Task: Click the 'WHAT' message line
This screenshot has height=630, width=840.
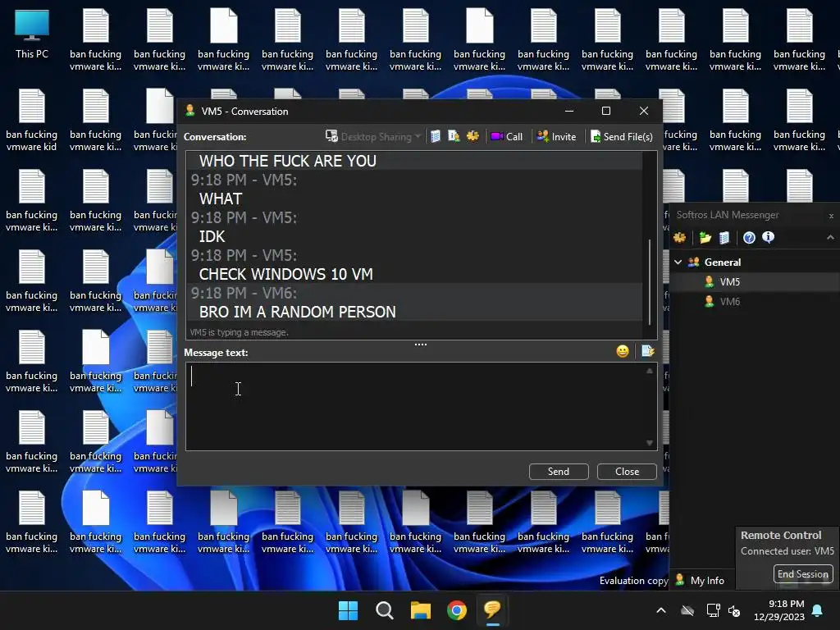Action: coord(221,199)
